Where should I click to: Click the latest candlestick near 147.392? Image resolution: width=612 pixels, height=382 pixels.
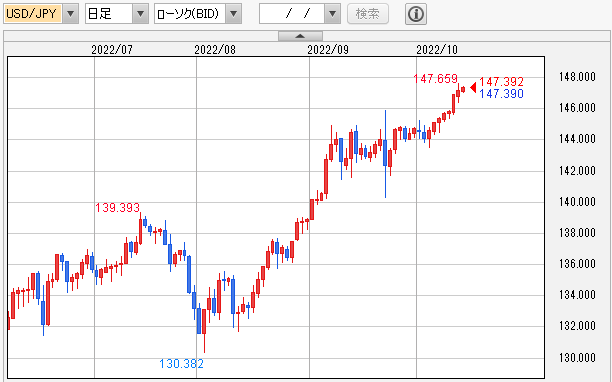click(463, 89)
